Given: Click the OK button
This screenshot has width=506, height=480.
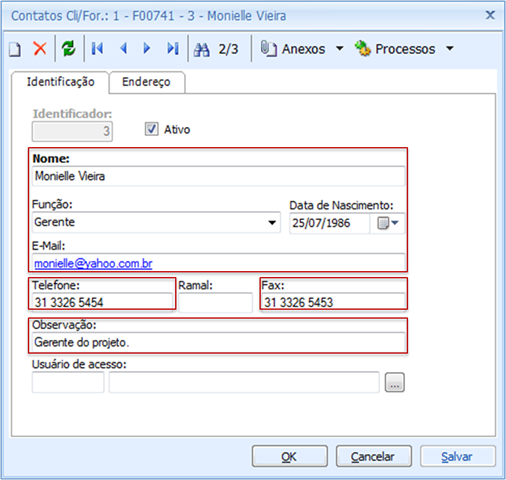Looking at the screenshot, I should (290, 456).
